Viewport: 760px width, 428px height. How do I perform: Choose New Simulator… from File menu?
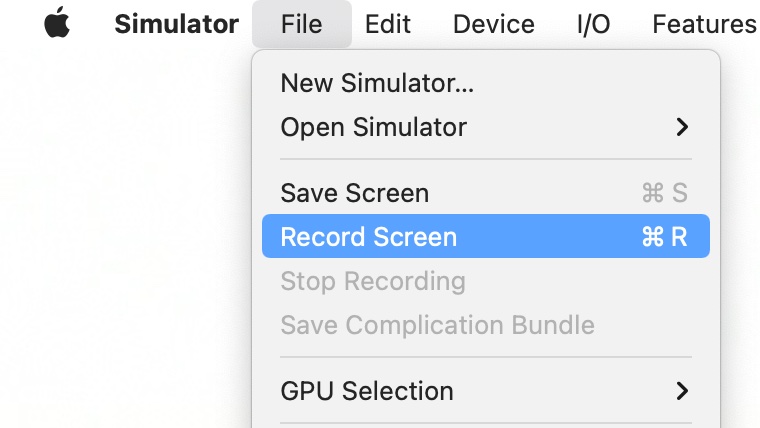377,83
